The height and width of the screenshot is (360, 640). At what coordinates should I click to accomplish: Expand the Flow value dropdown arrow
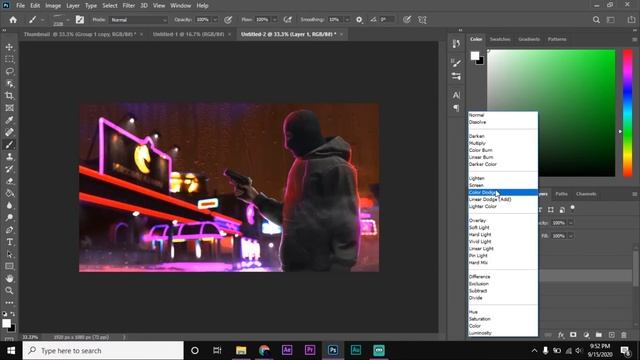coord(274,20)
